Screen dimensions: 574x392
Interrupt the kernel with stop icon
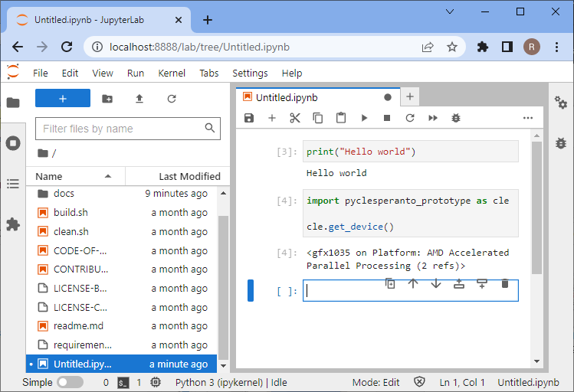(x=387, y=118)
